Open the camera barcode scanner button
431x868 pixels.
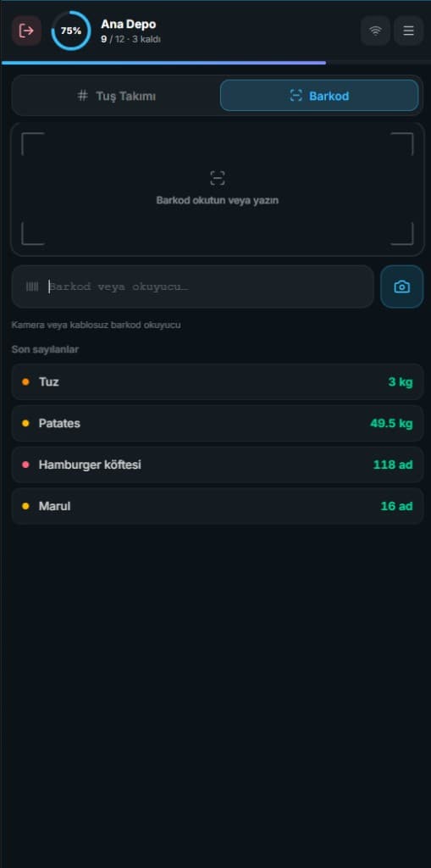pyautogui.click(x=401, y=287)
